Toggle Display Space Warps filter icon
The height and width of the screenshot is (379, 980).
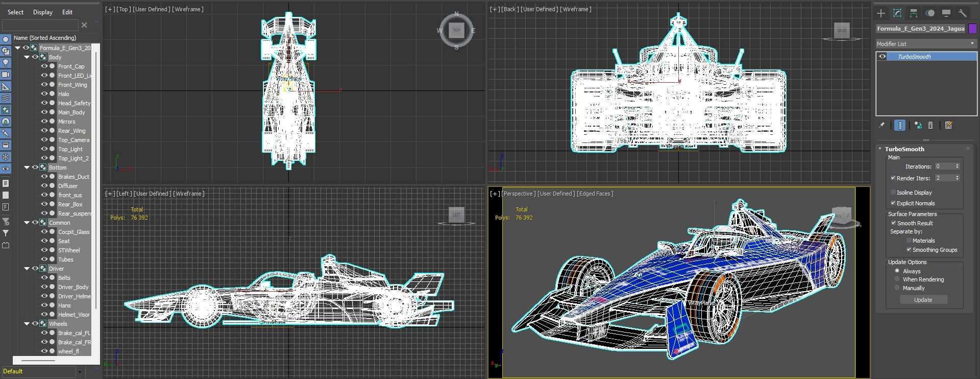click(6, 98)
